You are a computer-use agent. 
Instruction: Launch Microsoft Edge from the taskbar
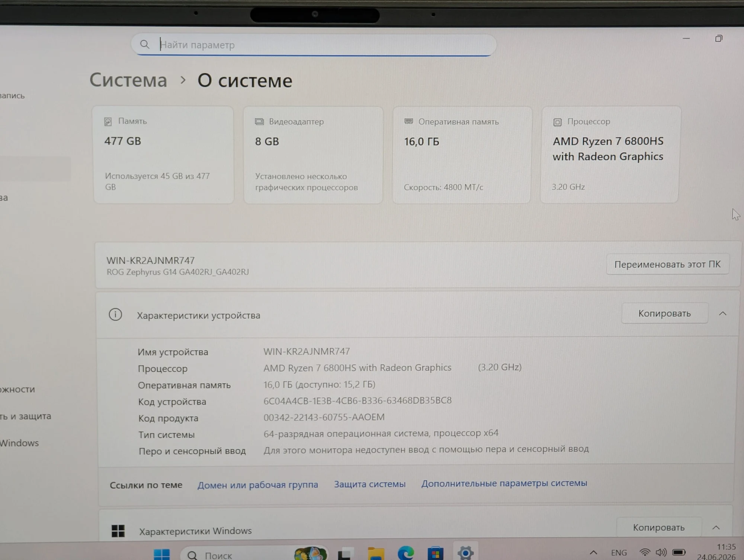tap(405, 553)
